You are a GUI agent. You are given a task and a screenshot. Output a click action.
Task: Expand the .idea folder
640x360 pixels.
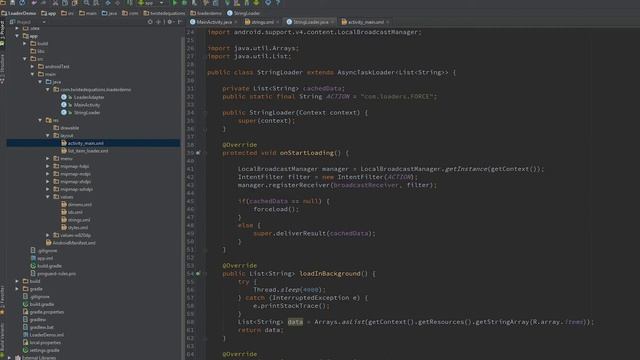[x=17, y=28]
